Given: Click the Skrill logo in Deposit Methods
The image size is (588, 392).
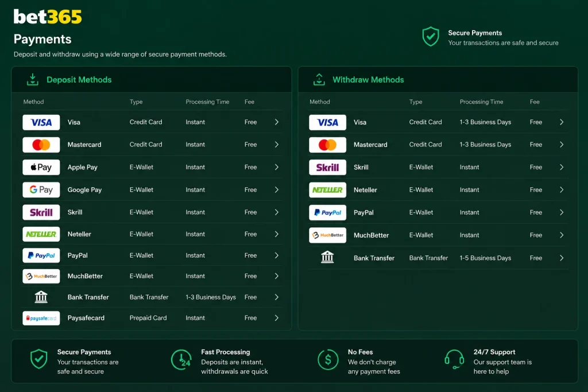Looking at the screenshot, I should [41, 212].
